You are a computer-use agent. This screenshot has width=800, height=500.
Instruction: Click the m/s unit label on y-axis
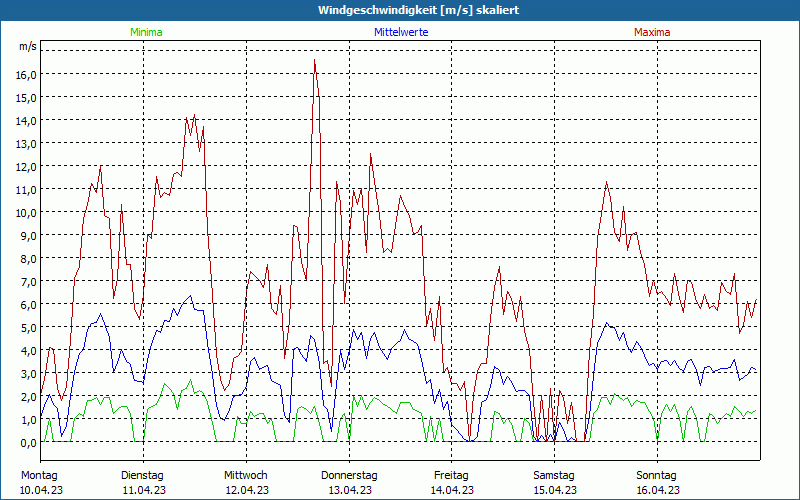(x=27, y=47)
